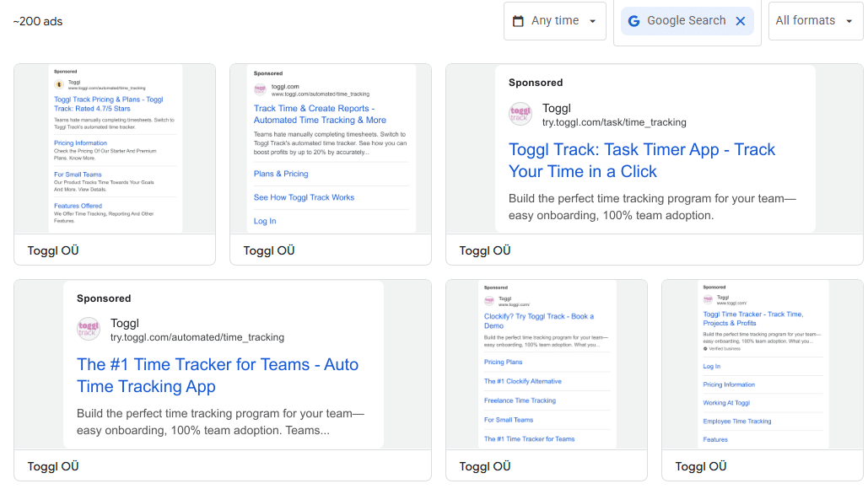The height and width of the screenshot is (489, 868).
Task: Select the Employee Time Tracking link
Action: coord(736,422)
